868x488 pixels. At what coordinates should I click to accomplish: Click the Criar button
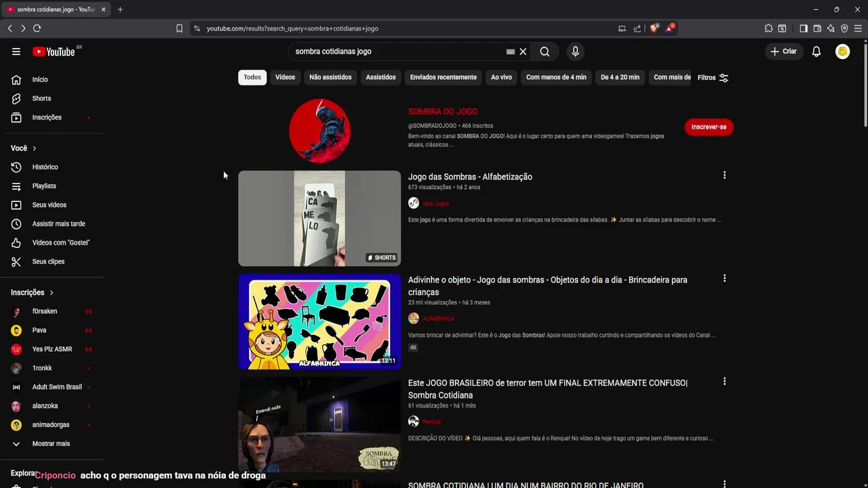pyautogui.click(x=783, y=52)
